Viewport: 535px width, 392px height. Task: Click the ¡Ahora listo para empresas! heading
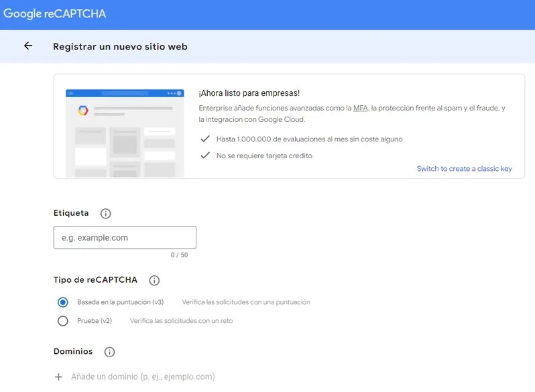coord(249,93)
